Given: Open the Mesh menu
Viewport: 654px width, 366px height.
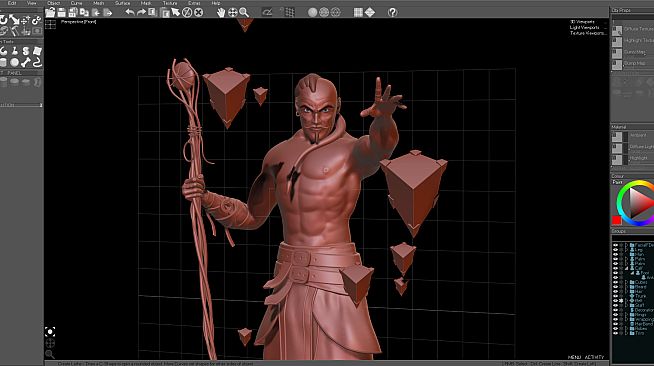Looking at the screenshot, I should pos(98,3).
